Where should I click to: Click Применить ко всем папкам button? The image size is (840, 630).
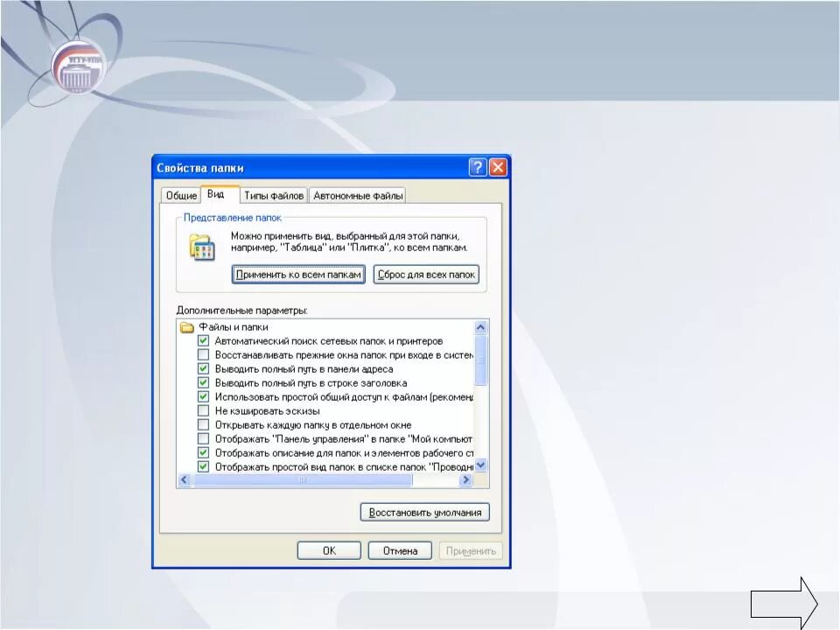(x=298, y=274)
